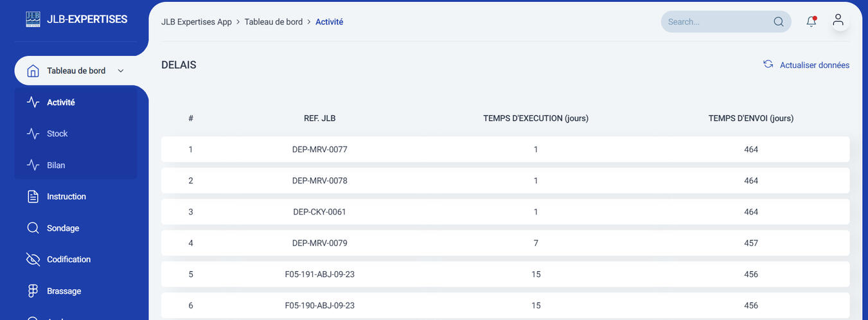The width and height of the screenshot is (868, 320).
Task: Go to the Bilan submenu item
Action: coord(56,165)
